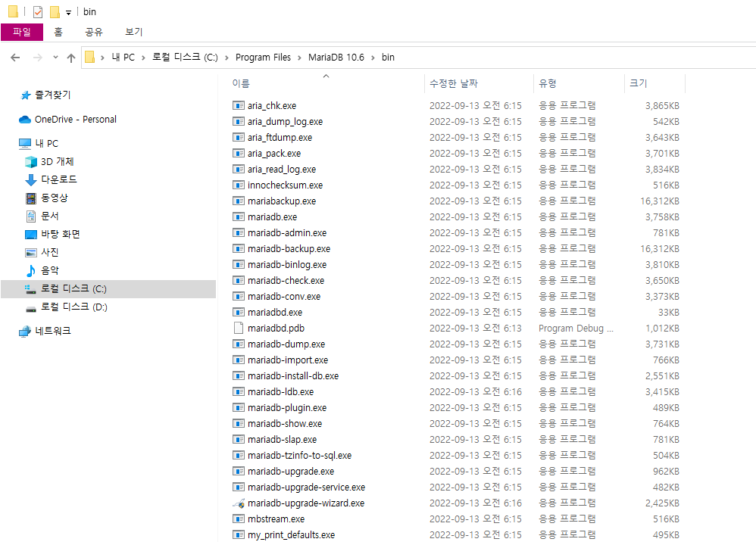Screen dimensions: 756x542
Task: Click the mariadb-dump.exe file icon
Action: [x=238, y=344]
